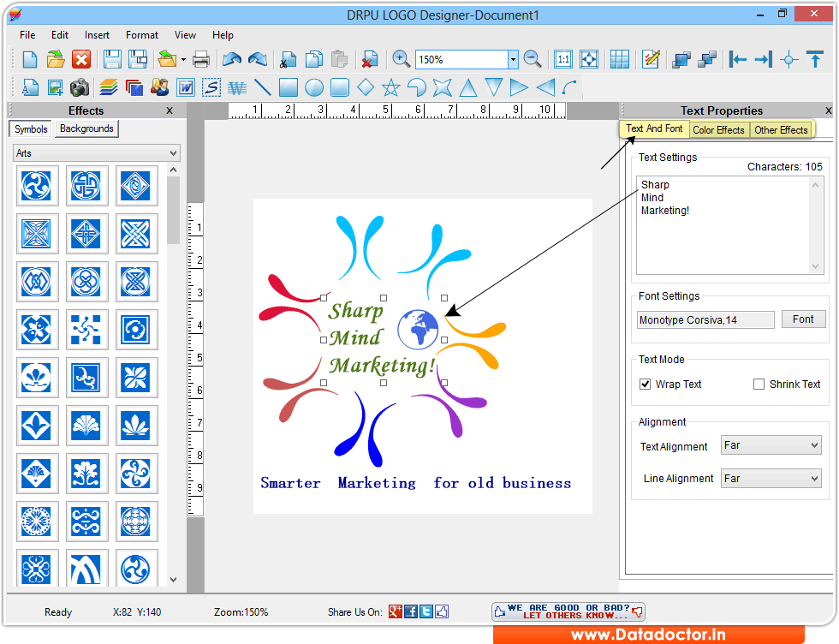Switch to the Backgrounds tab
Viewport: 839px width, 644px height.
point(86,128)
